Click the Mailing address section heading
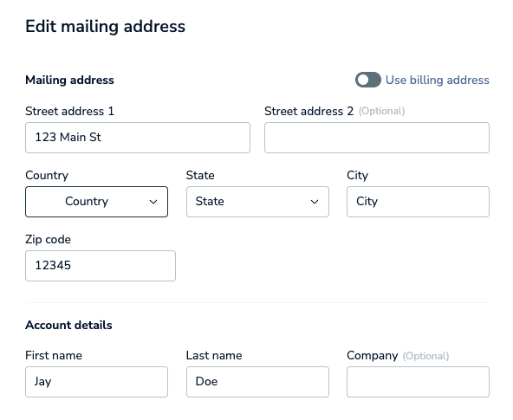This screenshot has height=420, width=513. pyautogui.click(x=69, y=80)
